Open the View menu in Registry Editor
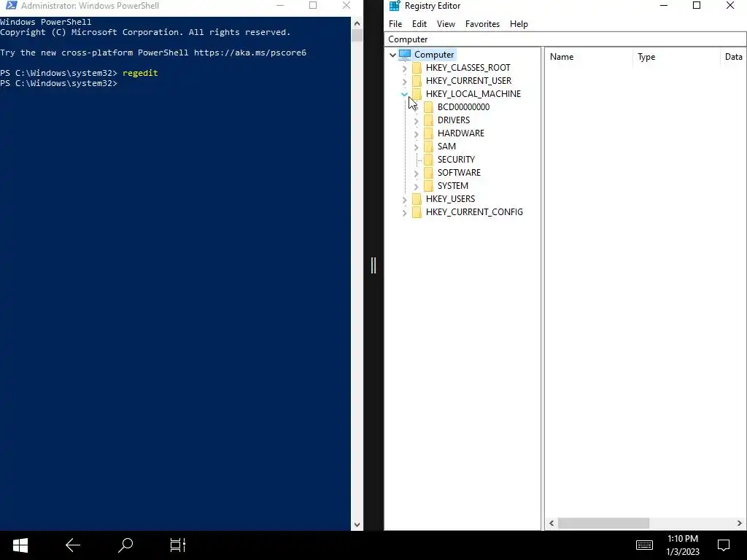 tap(446, 24)
